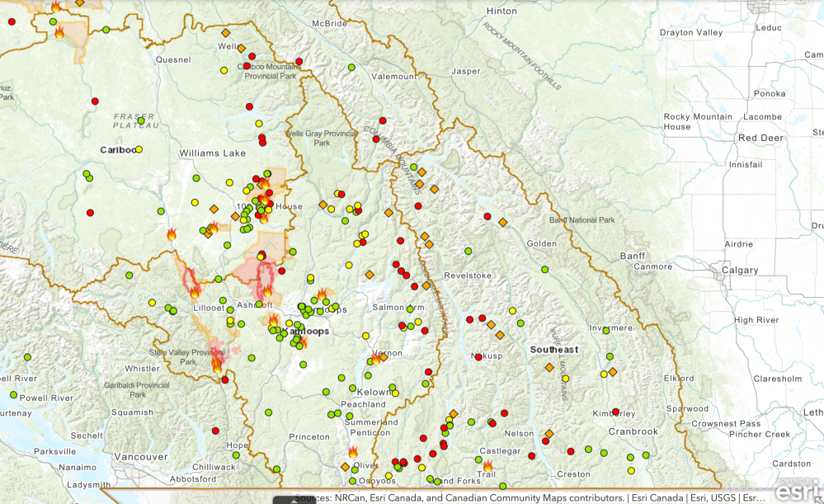Click the flame icon near Oliver

point(353,452)
